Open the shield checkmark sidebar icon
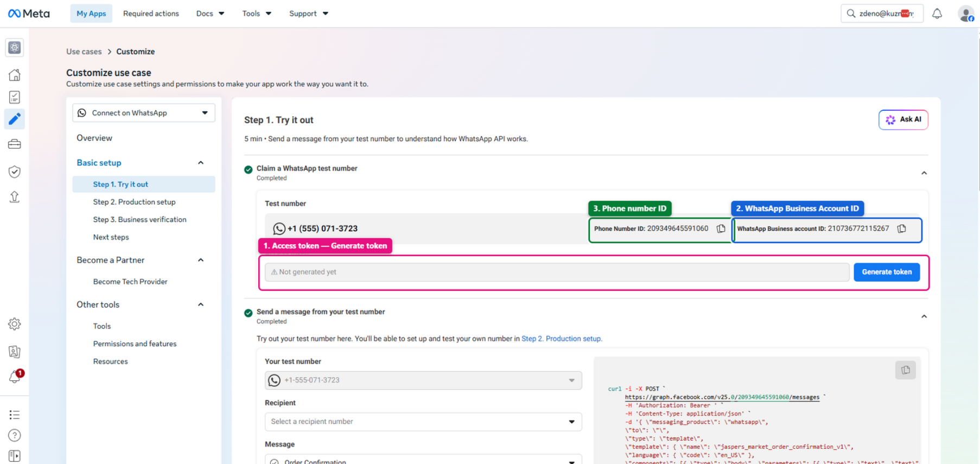This screenshot has width=980, height=464. click(15, 171)
